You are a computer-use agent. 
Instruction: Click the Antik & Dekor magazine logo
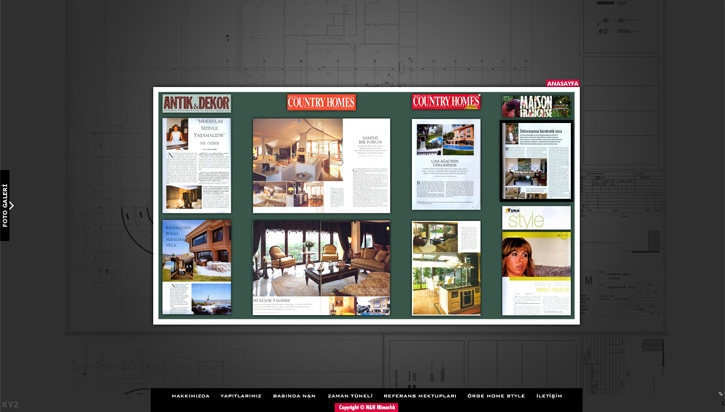[197, 103]
